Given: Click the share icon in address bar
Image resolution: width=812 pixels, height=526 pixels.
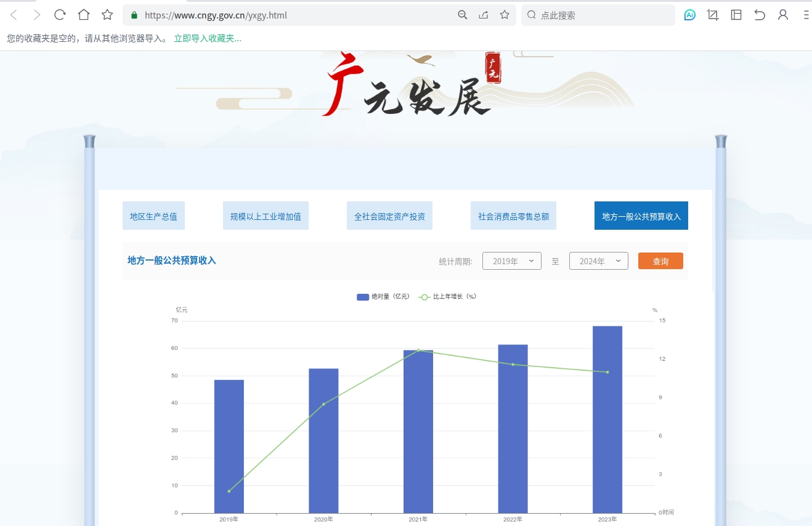Looking at the screenshot, I should point(484,15).
